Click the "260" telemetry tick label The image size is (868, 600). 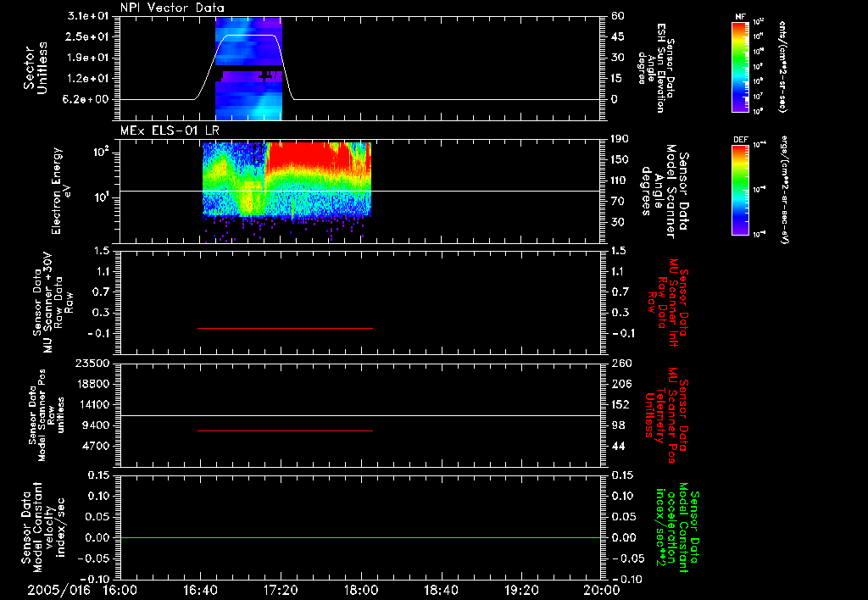(620, 363)
